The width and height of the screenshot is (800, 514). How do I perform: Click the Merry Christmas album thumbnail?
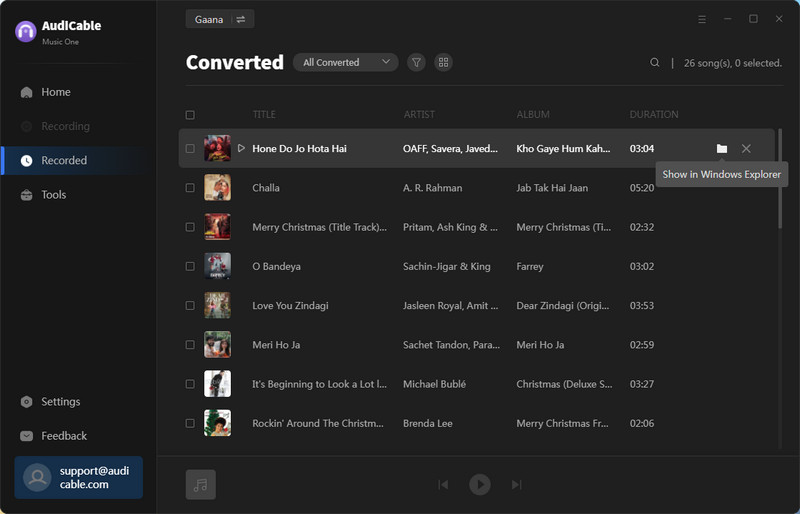click(217, 227)
